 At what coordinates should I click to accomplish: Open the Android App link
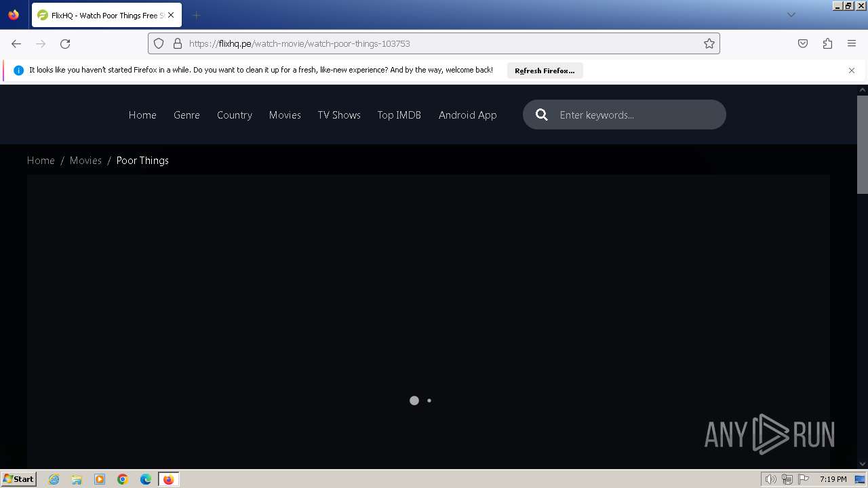(x=468, y=115)
